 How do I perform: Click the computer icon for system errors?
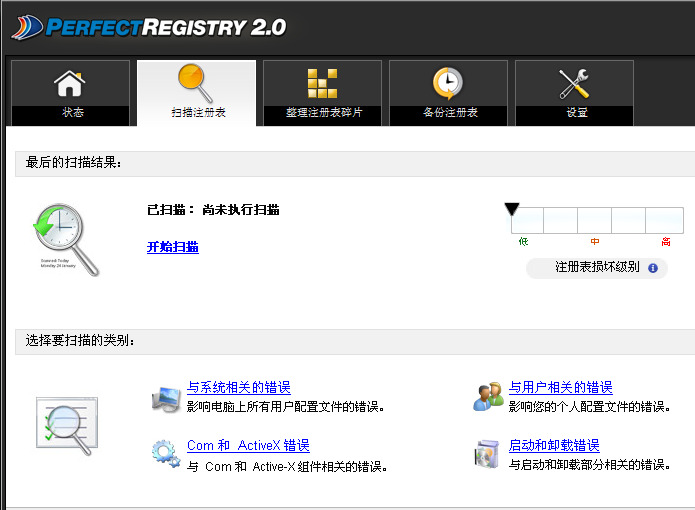click(x=166, y=400)
